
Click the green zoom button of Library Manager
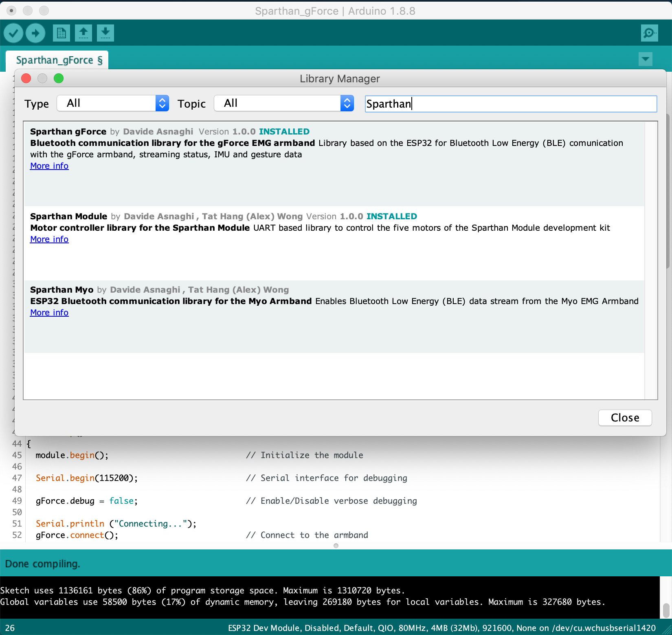pos(59,78)
